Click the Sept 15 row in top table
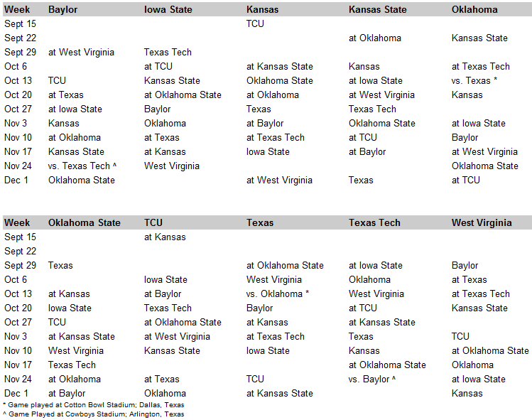This screenshot has width=532, height=420. [x=266, y=23]
